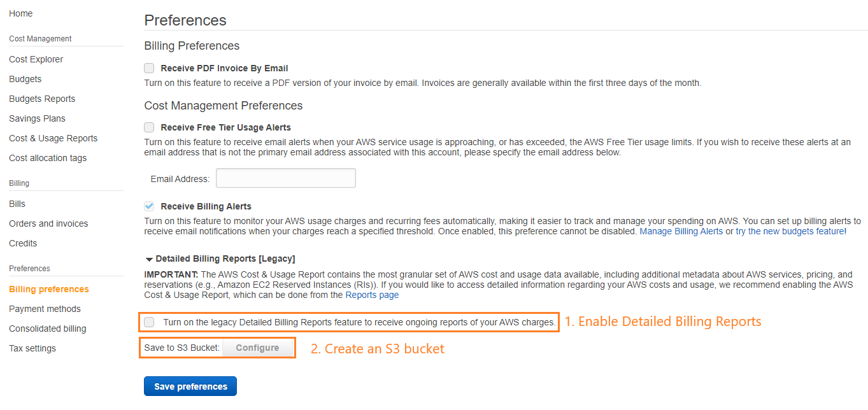868x410 pixels.
Task: Enable Receive PDF Invoice By Email checkbox
Action: coord(149,68)
